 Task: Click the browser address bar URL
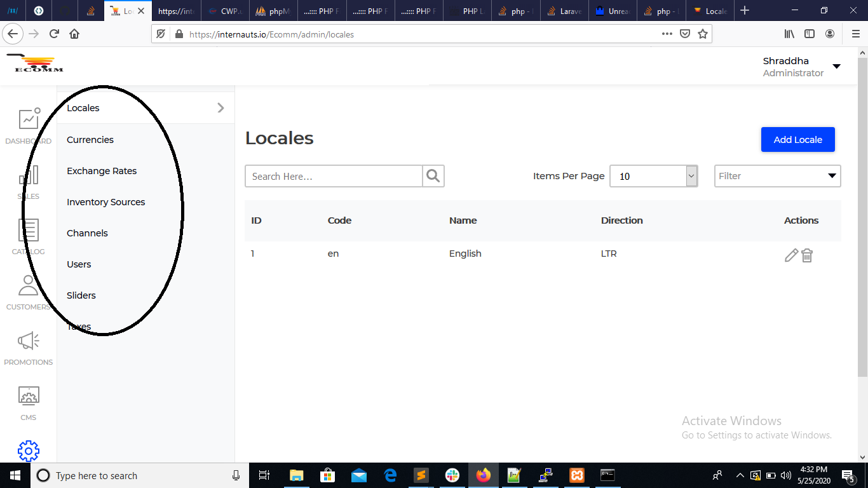[272, 34]
